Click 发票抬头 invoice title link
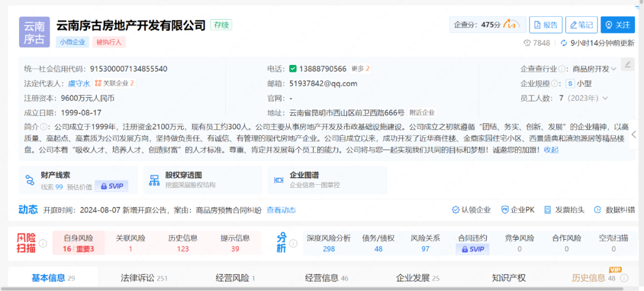The height and width of the screenshot is (291, 644). point(564,210)
